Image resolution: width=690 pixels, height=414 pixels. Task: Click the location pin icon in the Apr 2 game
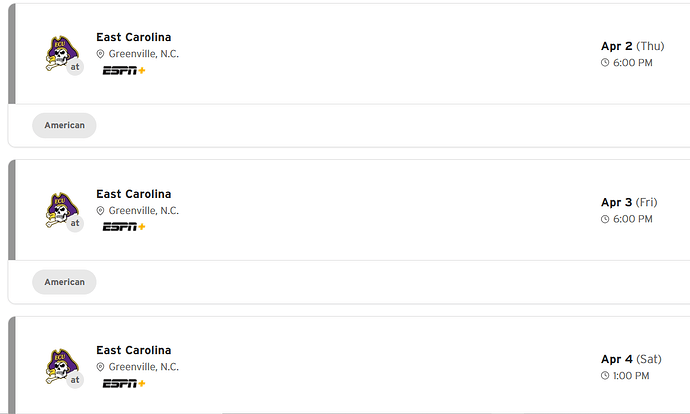[101, 54]
